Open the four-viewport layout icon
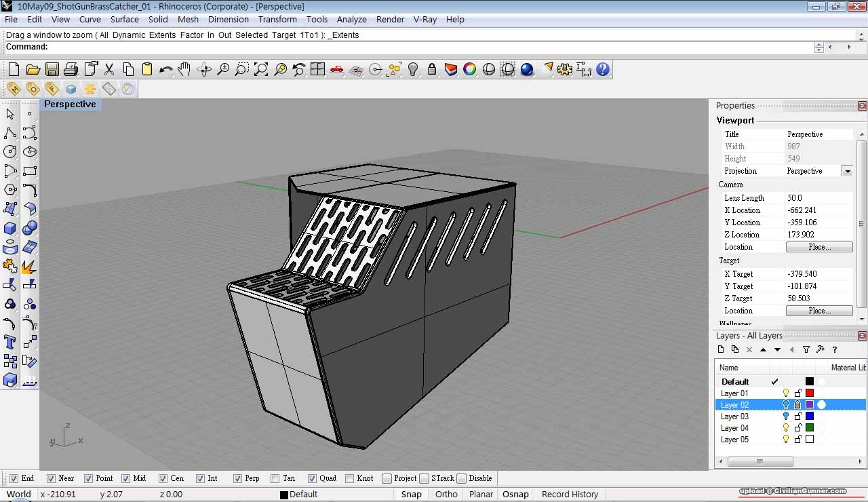868x502 pixels. coord(317,69)
